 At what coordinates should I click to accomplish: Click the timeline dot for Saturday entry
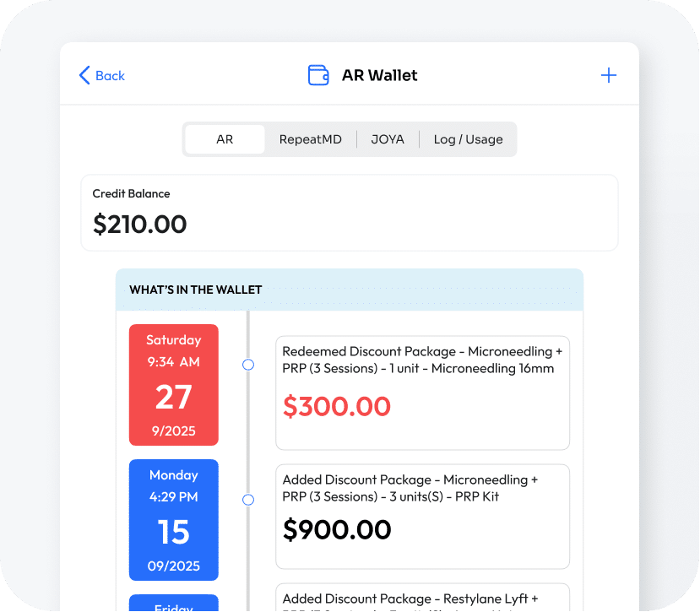(x=248, y=365)
